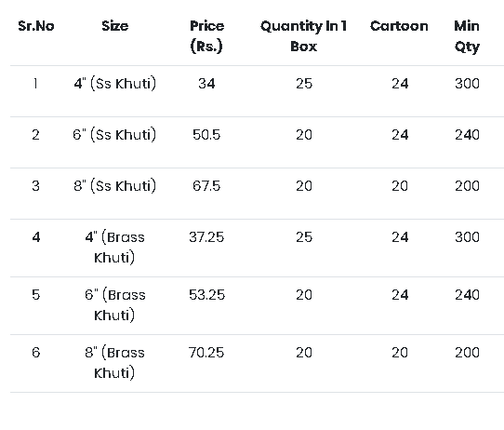
Task: Click the 8" (Ss Khuti) size cell
Action: pos(114,186)
